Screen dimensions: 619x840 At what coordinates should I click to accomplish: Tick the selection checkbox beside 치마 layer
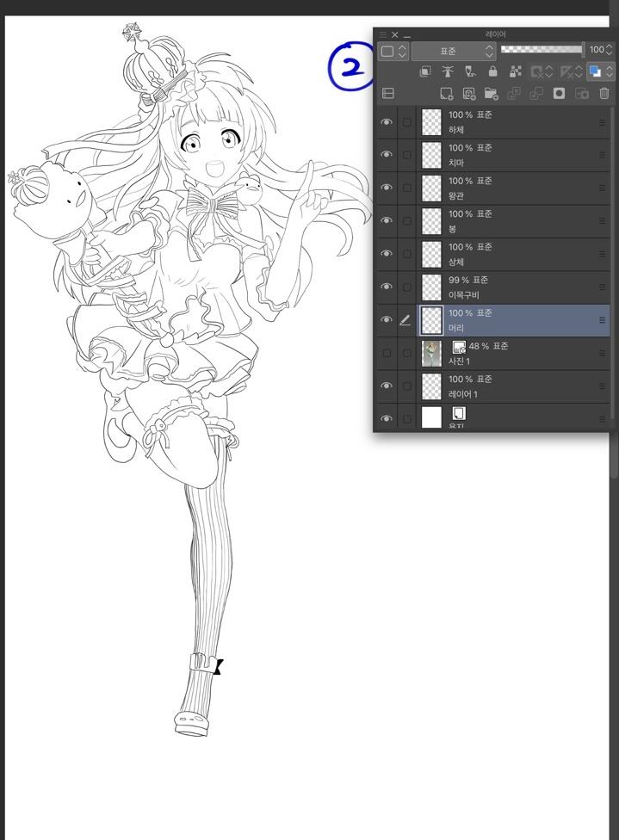[406, 156]
